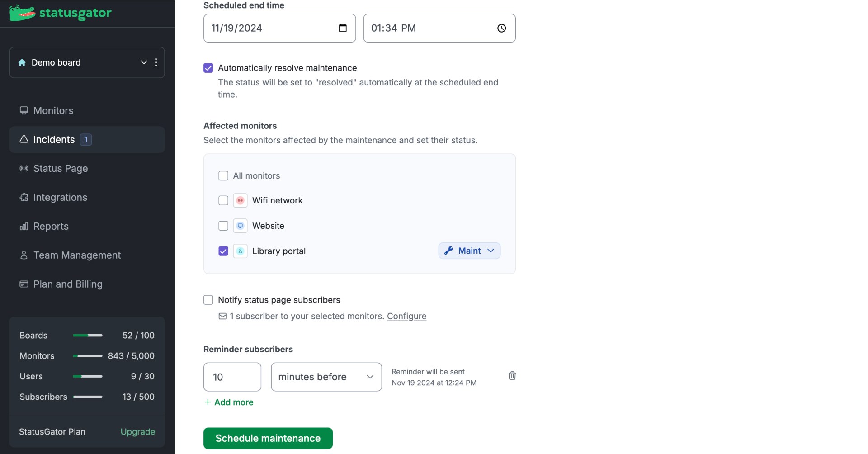Open the minutes before unit dropdown
The height and width of the screenshot is (454, 868).
[x=326, y=377]
